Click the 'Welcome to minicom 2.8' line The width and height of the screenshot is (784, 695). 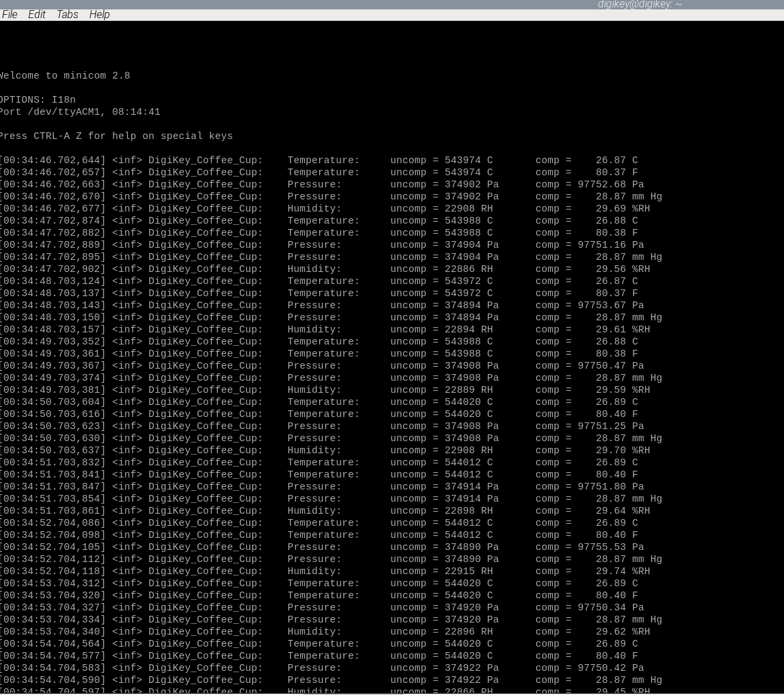click(x=65, y=75)
